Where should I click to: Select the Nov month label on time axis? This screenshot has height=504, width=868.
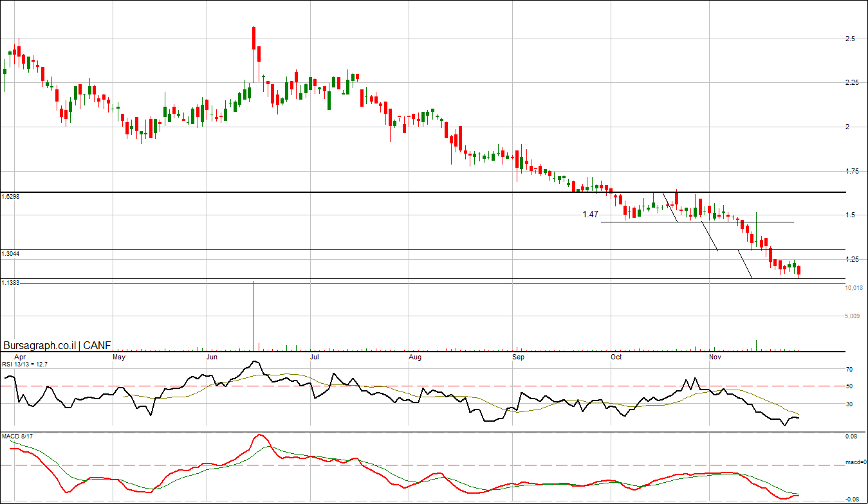pyautogui.click(x=714, y=355)
